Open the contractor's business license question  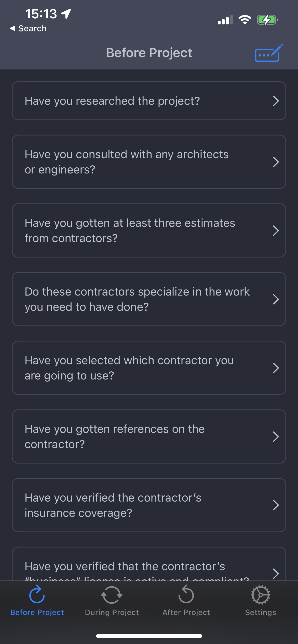click(x=149, y=564)
